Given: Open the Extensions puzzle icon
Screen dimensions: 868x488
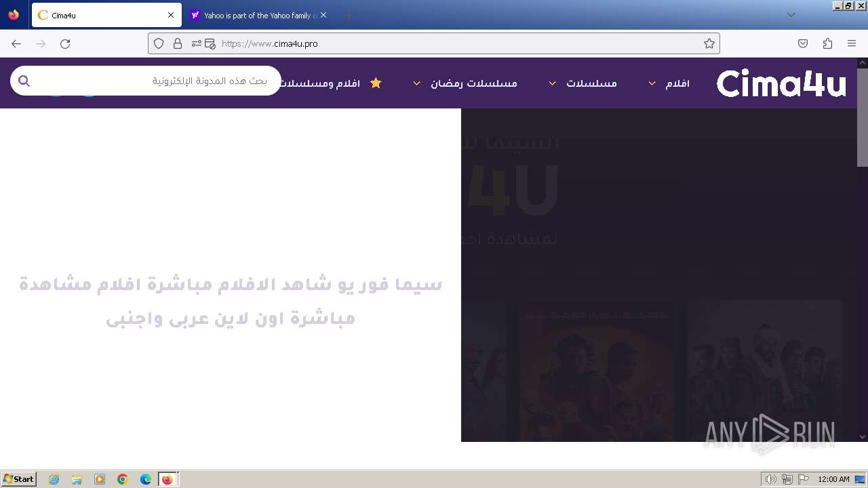Looking at the screenshot, I should [827, 43].
